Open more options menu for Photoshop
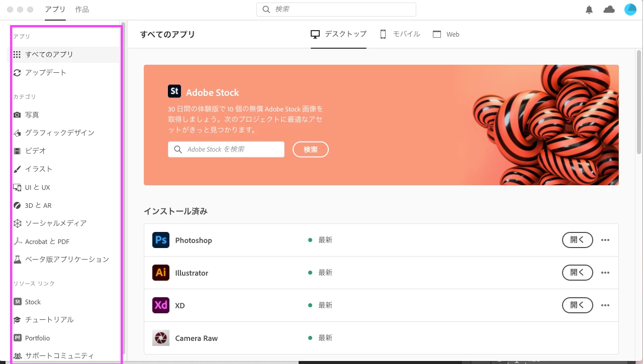643x364 pixels. (605, 240)
